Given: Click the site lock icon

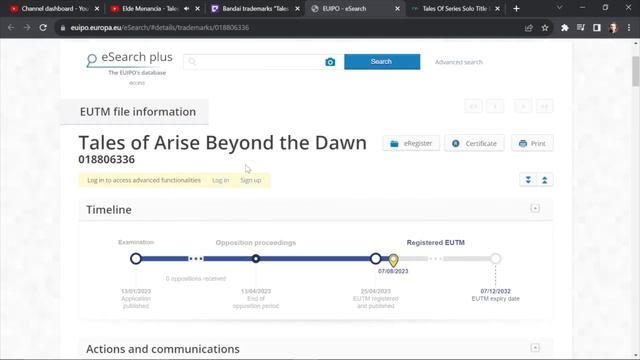Looking at the screenshot, I should point(62,28).
